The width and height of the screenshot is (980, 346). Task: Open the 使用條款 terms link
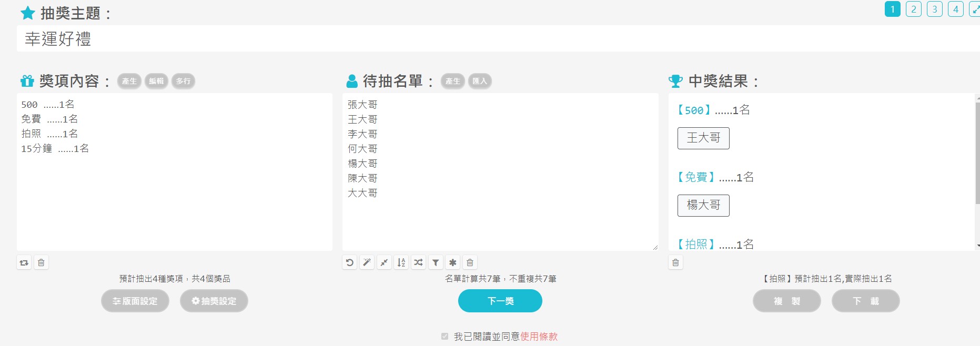pyautogui.click(x=539, y=337)
